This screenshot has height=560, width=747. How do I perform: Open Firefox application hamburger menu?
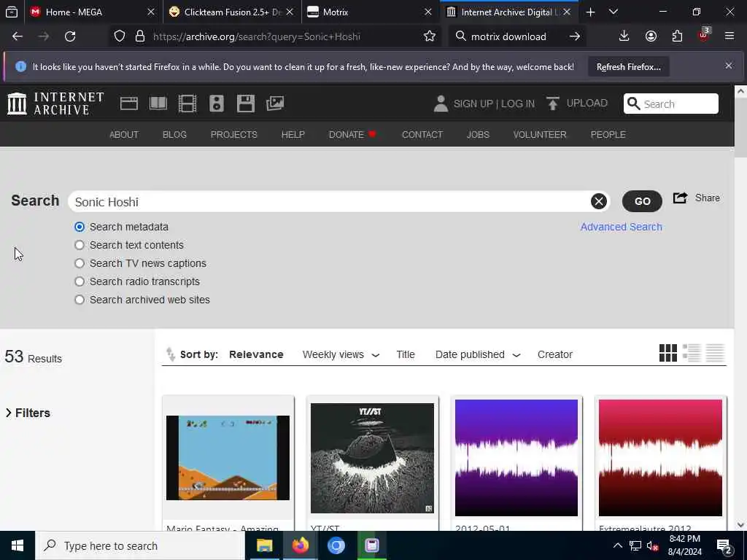(729, 36)
